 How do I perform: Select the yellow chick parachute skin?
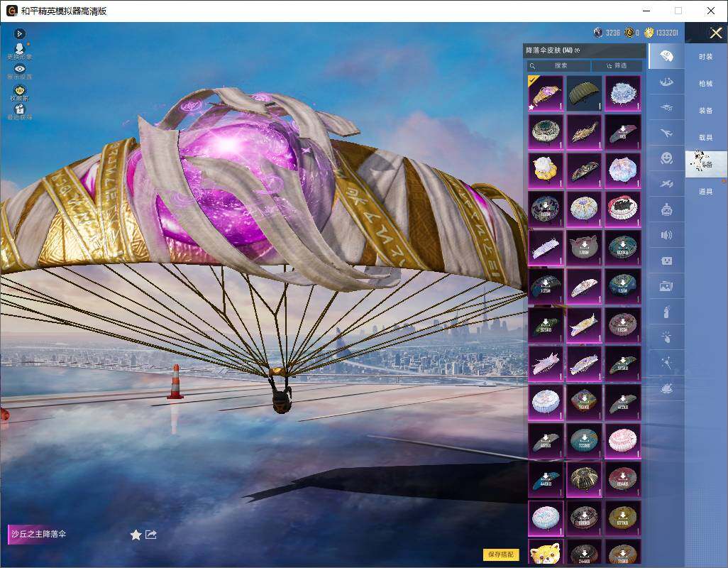click(x=546, y=170)
